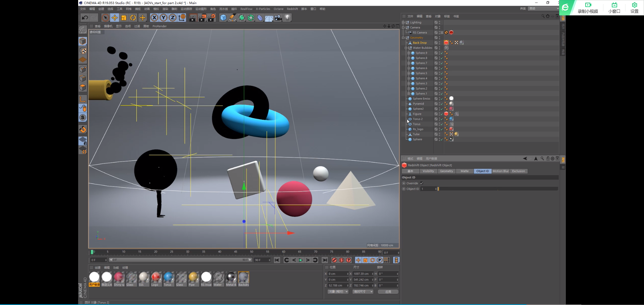Screen dimensions: 644x305
Task: Collapse the Geometry group in object tree
Action: tap(403, 38)
